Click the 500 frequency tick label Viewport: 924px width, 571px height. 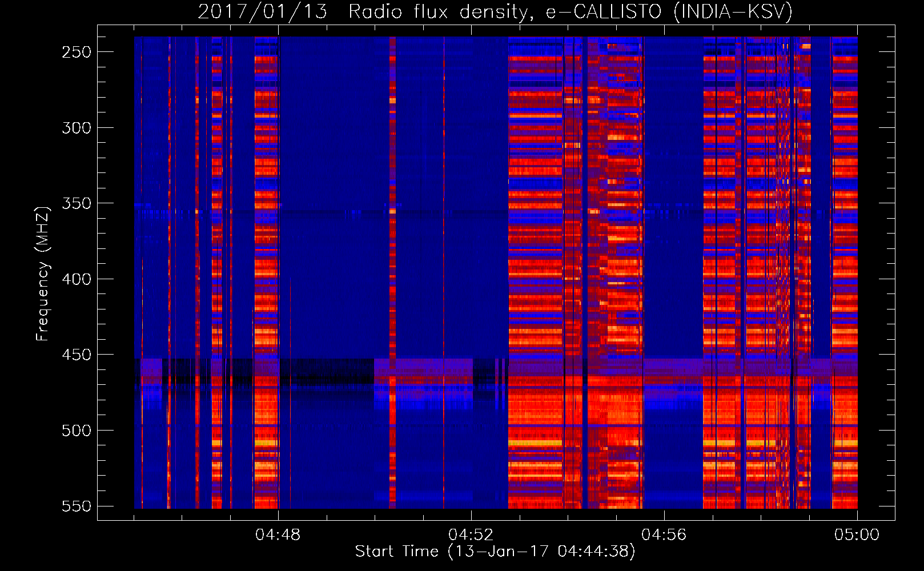pos(77,431)
